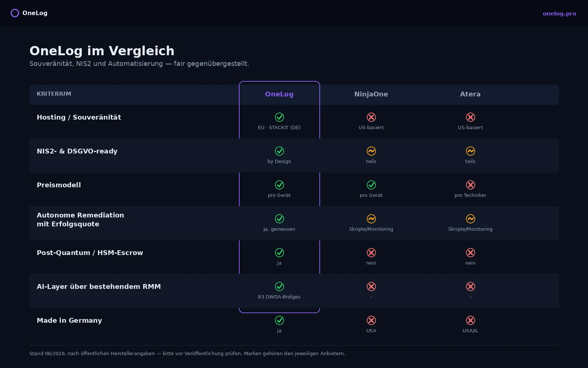
Task: Click the '83 DWOA-Bridges' caption
Action: pyautogui.click(x=279, y=297)
